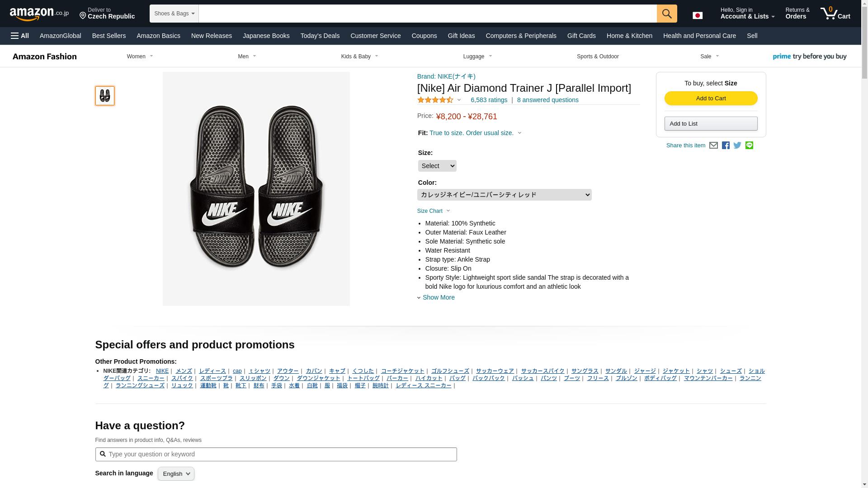Share this item on Facebook

click(726, 145)
